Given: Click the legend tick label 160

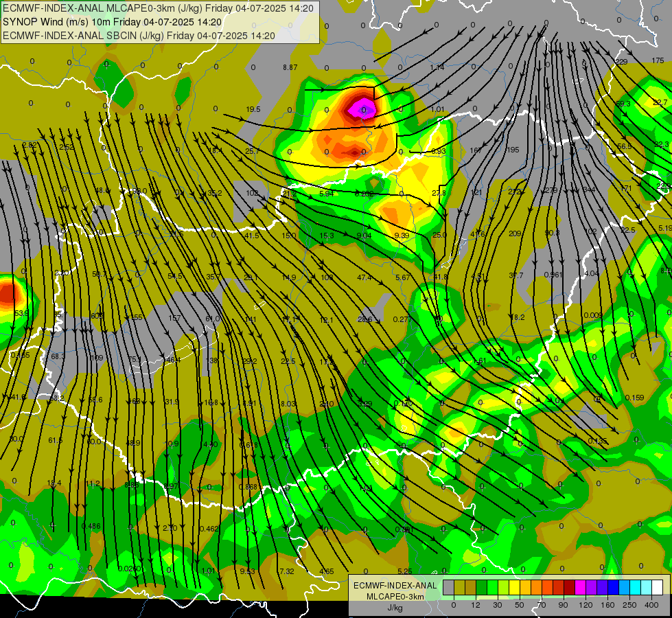Looking at the screenshot, I should click(607, 605).
